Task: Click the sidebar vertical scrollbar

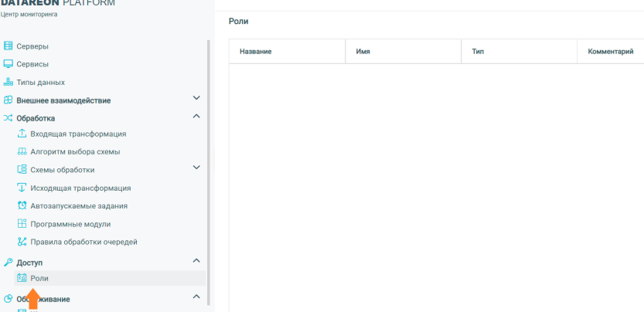Action: tap(208, 154)
